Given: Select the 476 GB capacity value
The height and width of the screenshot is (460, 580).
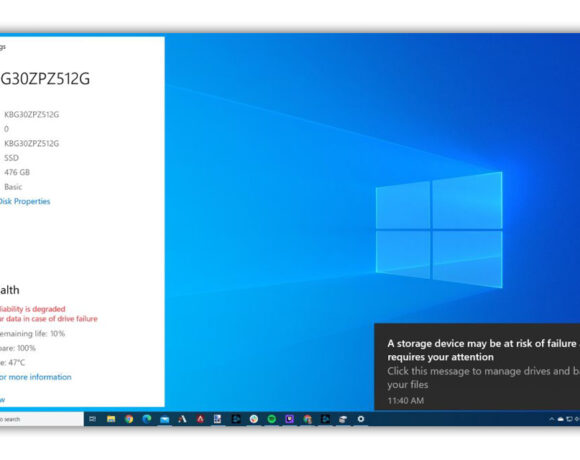Looking at the screenshot, I should (x=17, y=172).
